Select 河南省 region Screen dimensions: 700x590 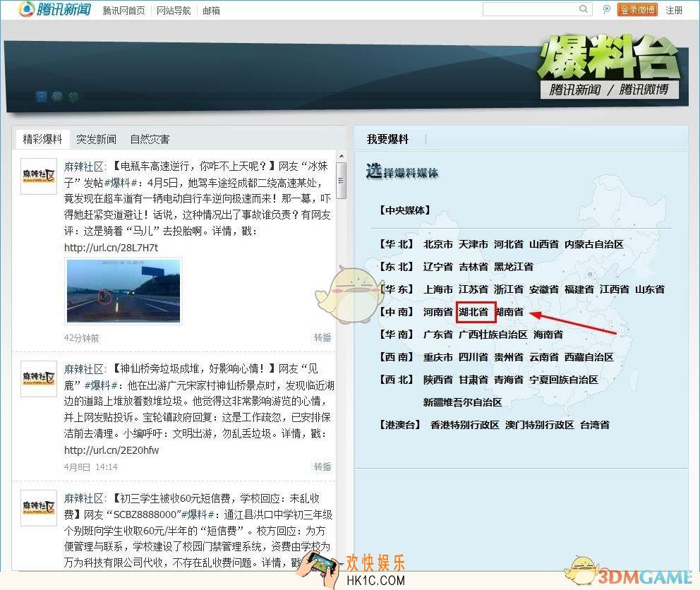438,312
